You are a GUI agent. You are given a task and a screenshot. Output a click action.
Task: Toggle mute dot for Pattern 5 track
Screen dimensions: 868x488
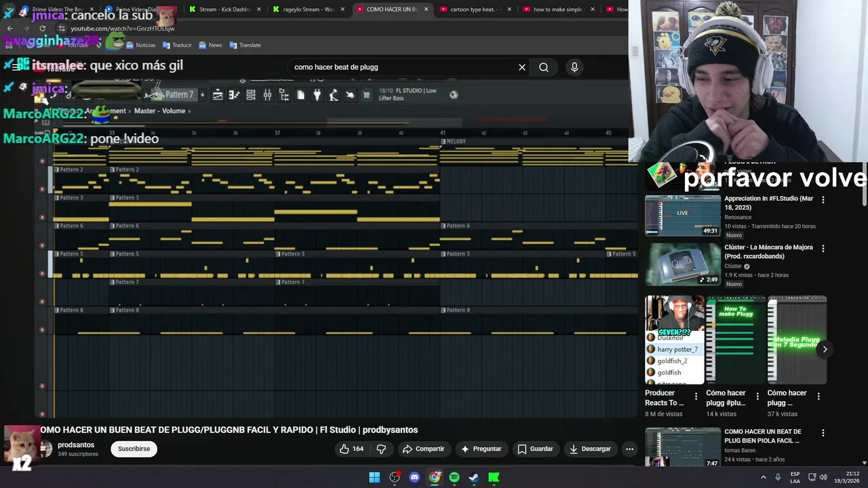click(x=42, y=274)
